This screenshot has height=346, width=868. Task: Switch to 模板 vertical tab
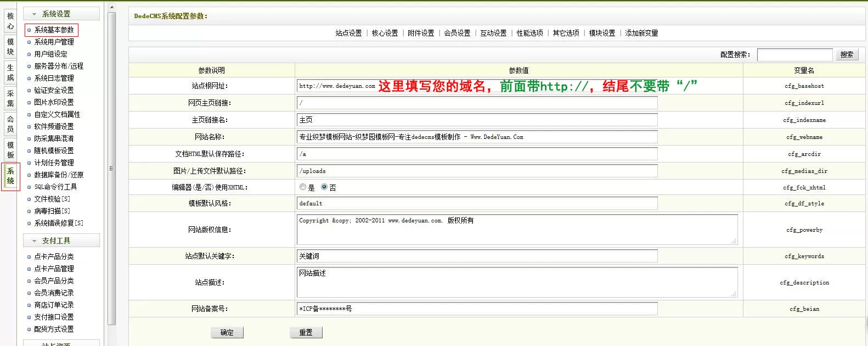point(10,150)
